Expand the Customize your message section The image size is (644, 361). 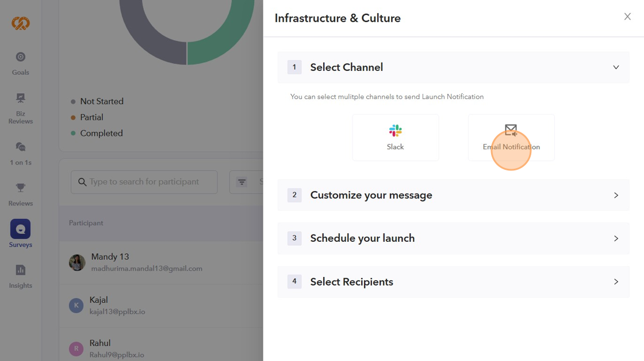point(616,195)
